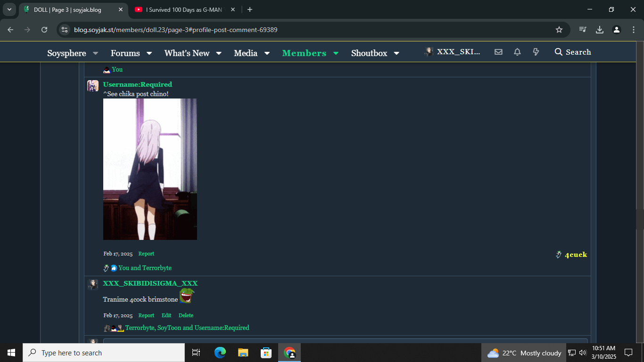Click the address bar URL

click(175, 30)
